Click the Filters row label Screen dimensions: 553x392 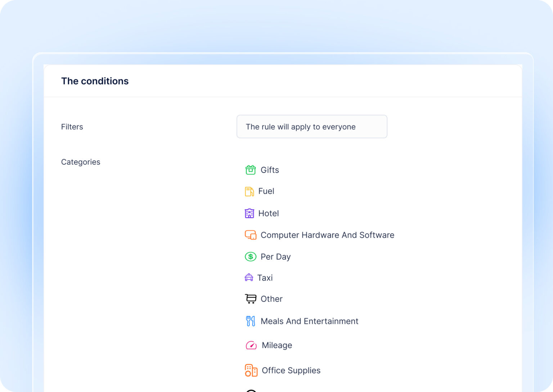pyautogui.click(x=72, y=127)
